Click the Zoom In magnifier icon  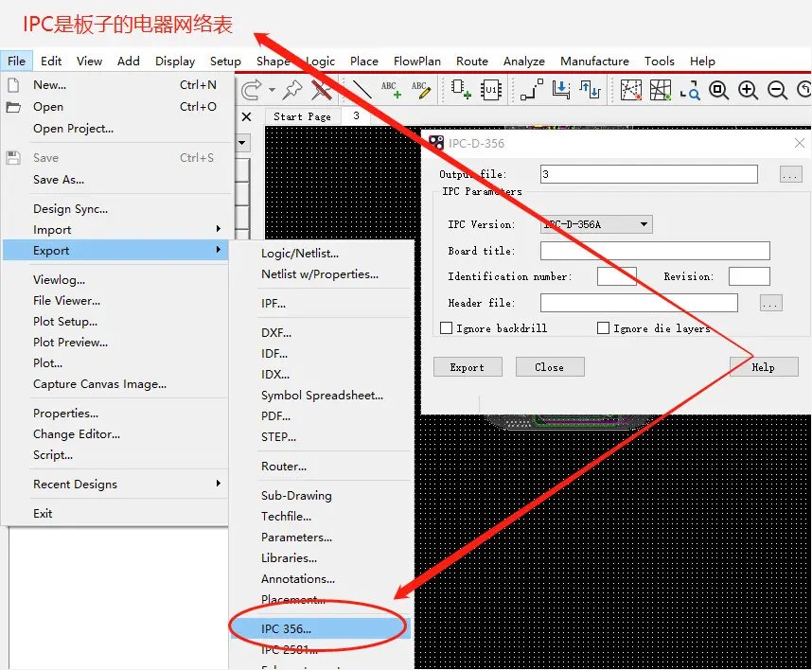tap(748, 91)
